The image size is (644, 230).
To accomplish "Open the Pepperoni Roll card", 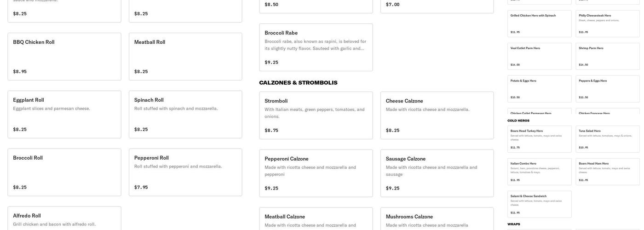I will 185,172.
